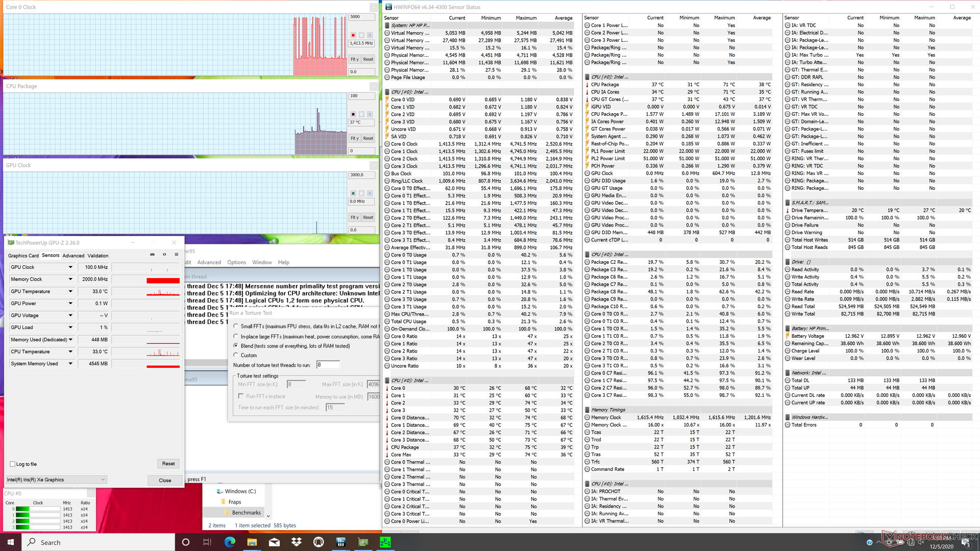980x551 pixels.
Task: Switch to Advanced tab in GPU-Z
Action: pos(73,256)
